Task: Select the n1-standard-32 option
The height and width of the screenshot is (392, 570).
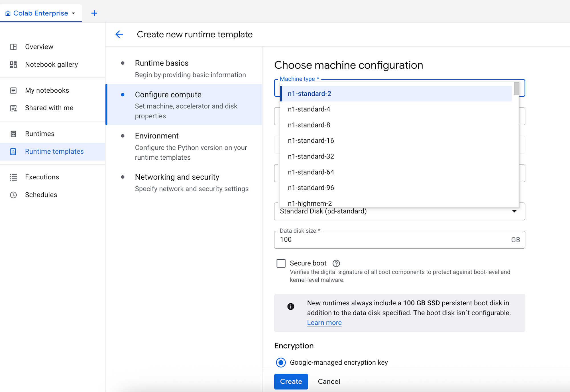Action: tap(311, 156)
